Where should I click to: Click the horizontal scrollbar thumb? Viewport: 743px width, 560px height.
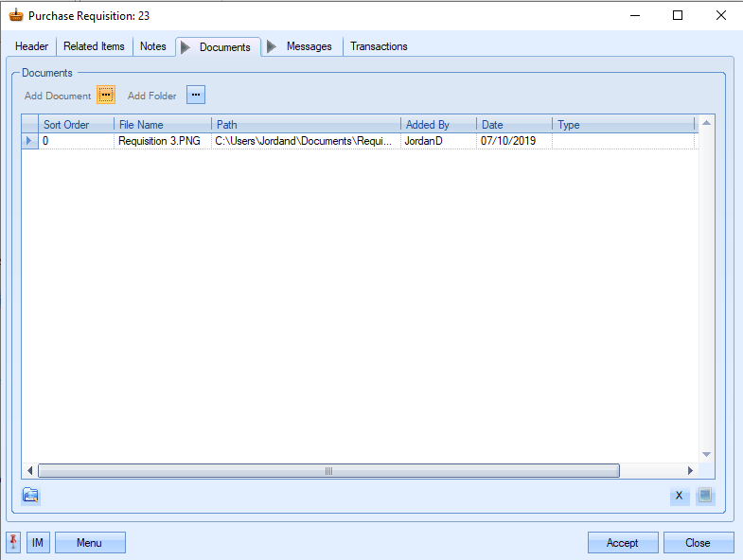point(328,470)
